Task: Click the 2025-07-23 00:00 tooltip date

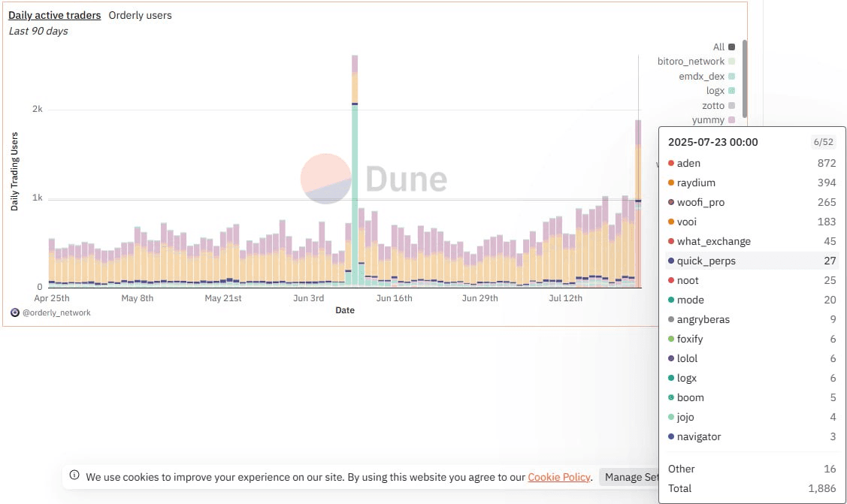Action: (712, 142)
